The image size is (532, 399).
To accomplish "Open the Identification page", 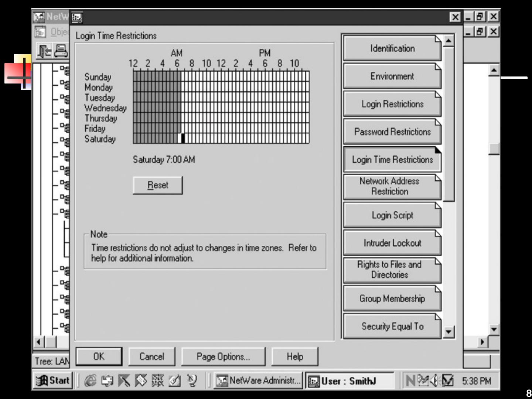I will point(392,48).
